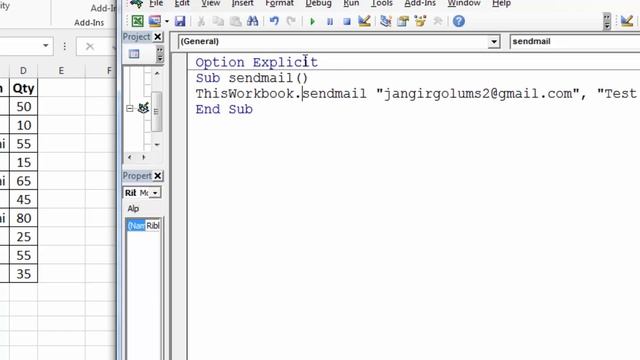
Task: Switch to the Alphabetic properties tab
Action: coord(133,209)
